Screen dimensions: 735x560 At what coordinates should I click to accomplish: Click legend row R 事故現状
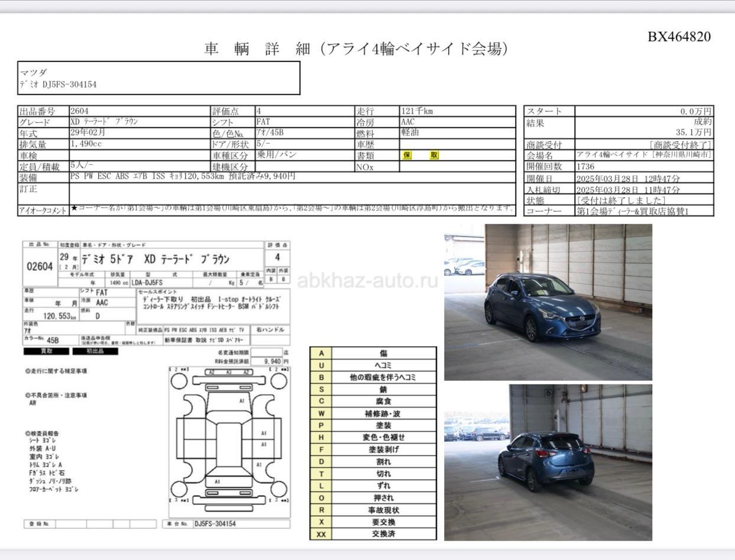[x=373, y=510]
